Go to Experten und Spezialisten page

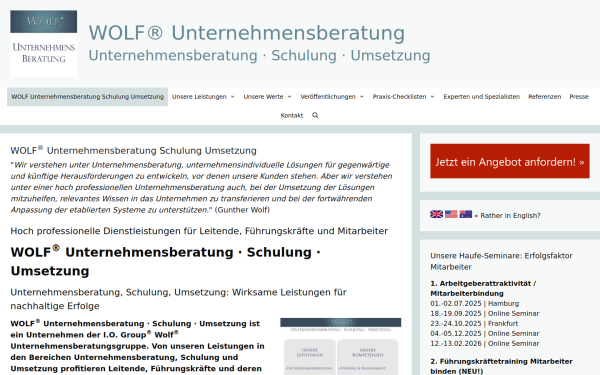(x=481, y=97)
